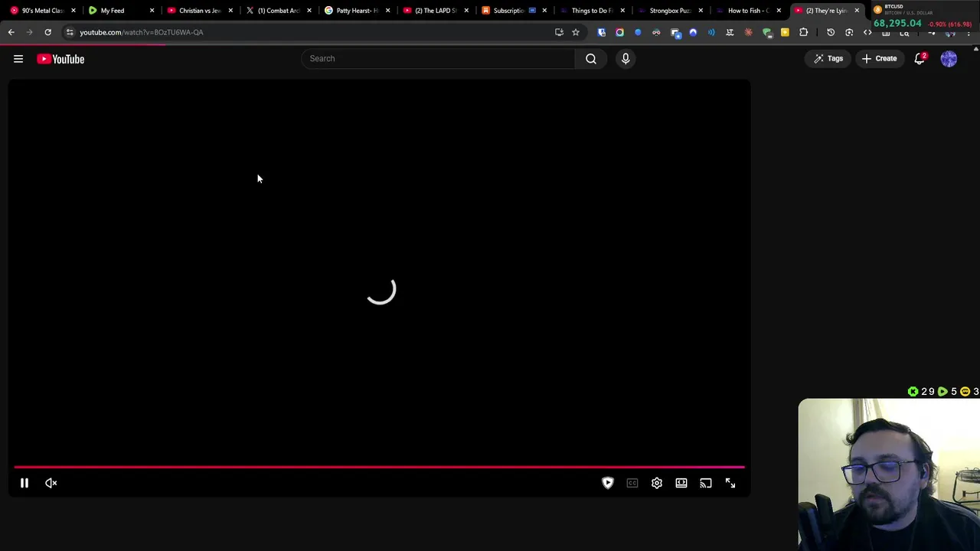The width and height of the screenshot is (980, 551).
Task: Click the history clock toolbar icon
Action: point(831,32)
